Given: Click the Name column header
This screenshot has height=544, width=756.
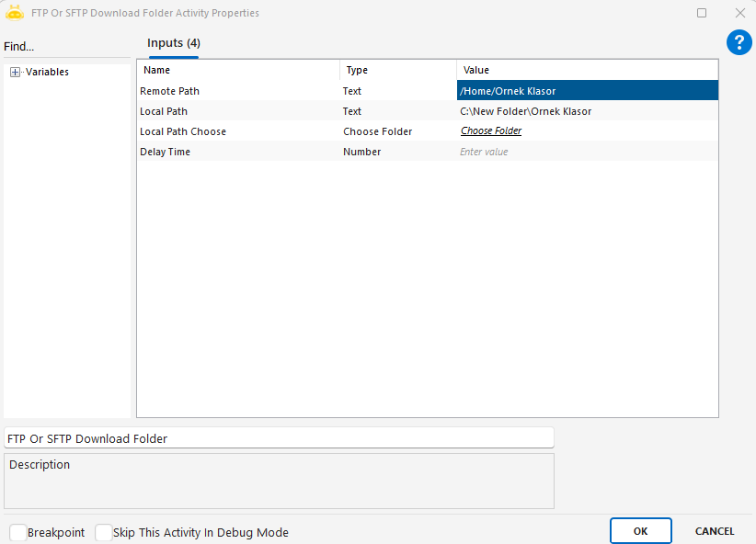Looking at the screenshot, I should click(x=238, y=70).
